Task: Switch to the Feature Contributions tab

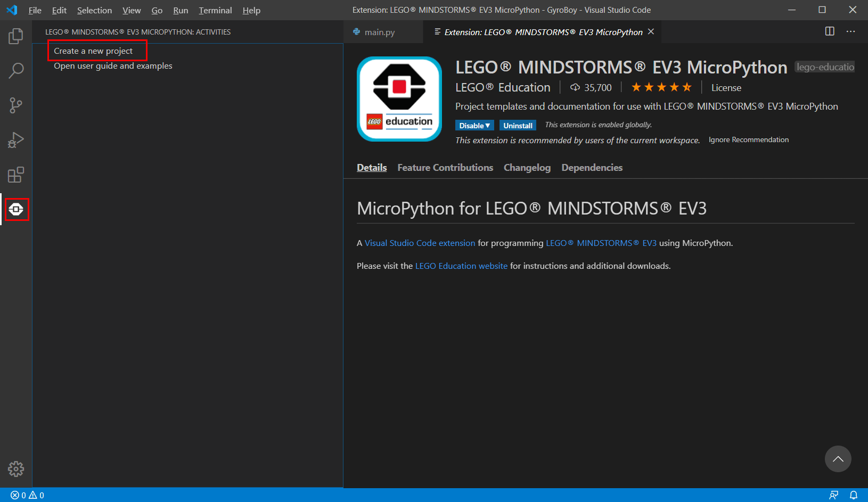Action: pyautogui.click(x=445, y=168)
